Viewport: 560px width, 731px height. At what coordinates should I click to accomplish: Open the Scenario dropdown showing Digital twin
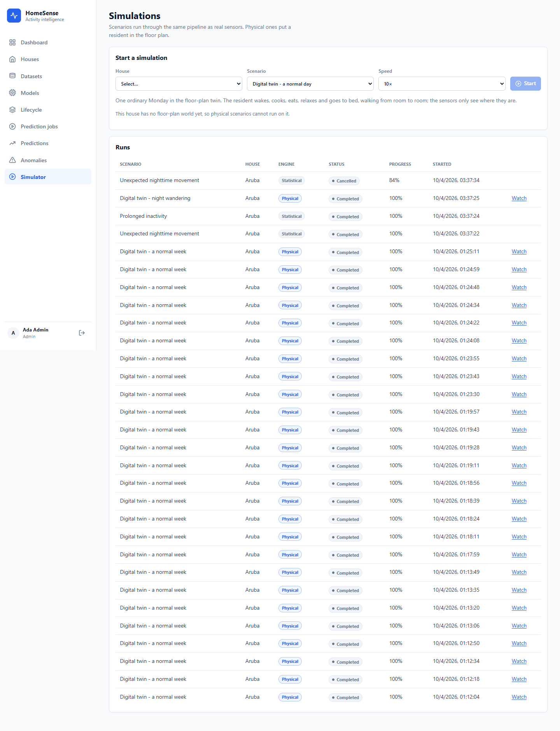pyautogui.click(x=310, y=84)
